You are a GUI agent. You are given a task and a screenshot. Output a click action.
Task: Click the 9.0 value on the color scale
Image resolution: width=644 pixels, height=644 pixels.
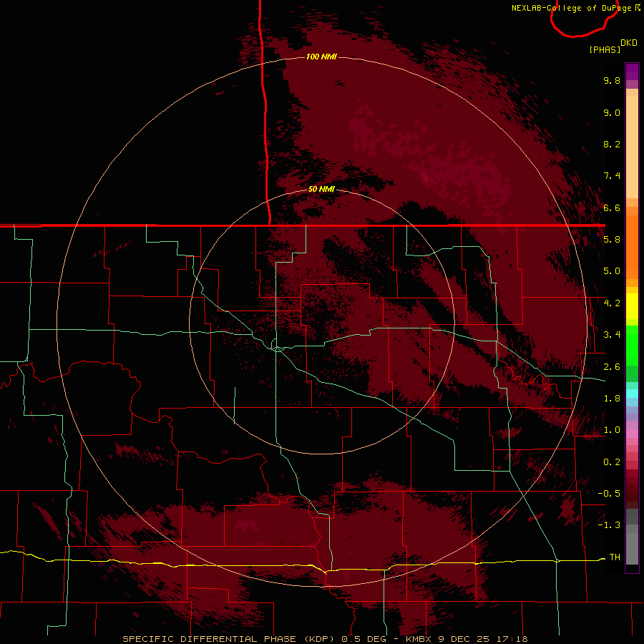pyautogui.click(x=612, y=112)
